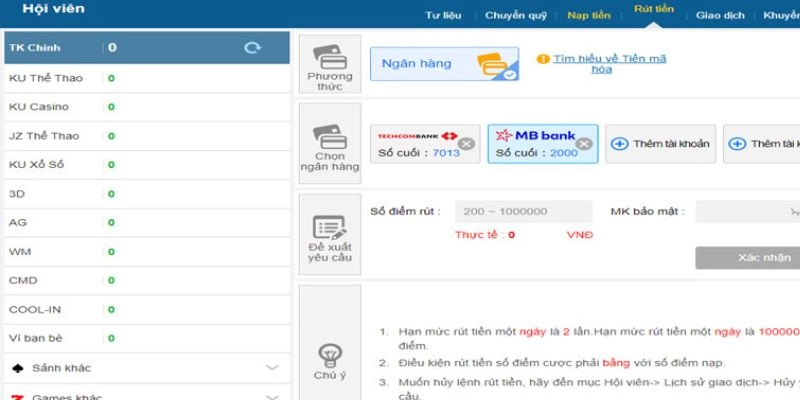Select the TK Chính account row

[147, 47]
